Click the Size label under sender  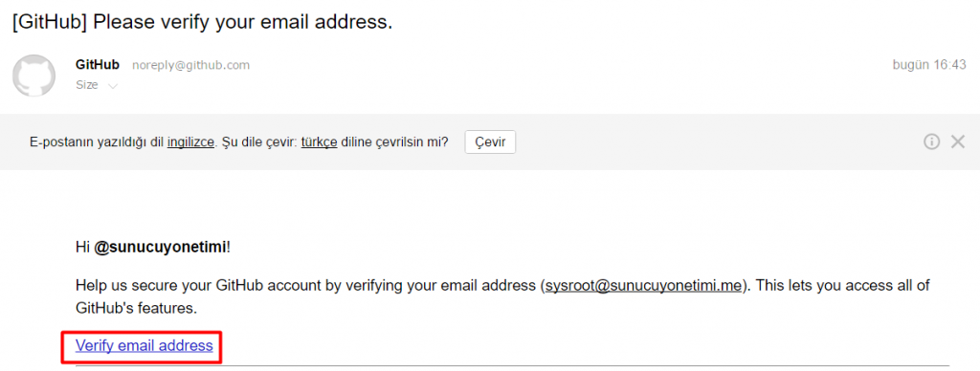pyautogui.click(x=87, y=85)
